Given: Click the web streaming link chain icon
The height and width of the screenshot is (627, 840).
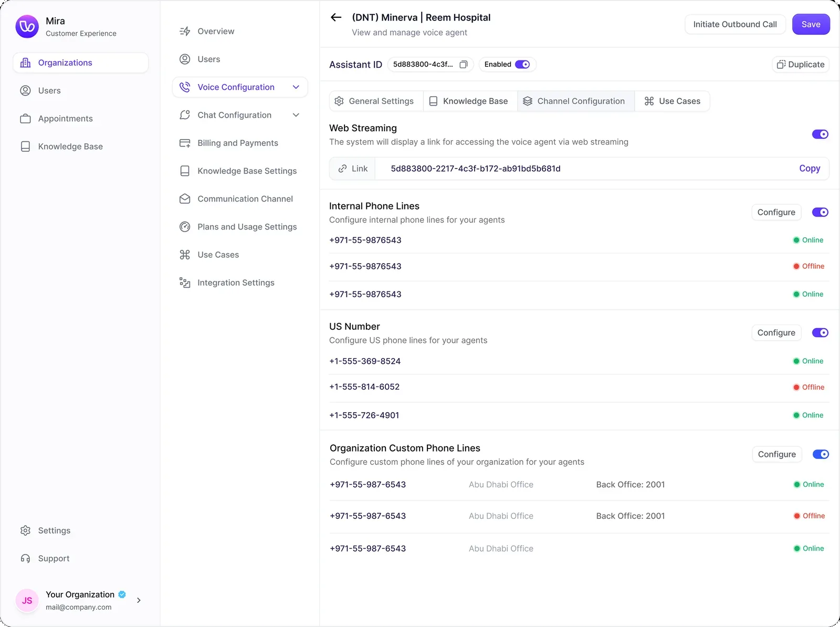Looking at the screenshot, I should pyautogui.click(x=342, y=169).
